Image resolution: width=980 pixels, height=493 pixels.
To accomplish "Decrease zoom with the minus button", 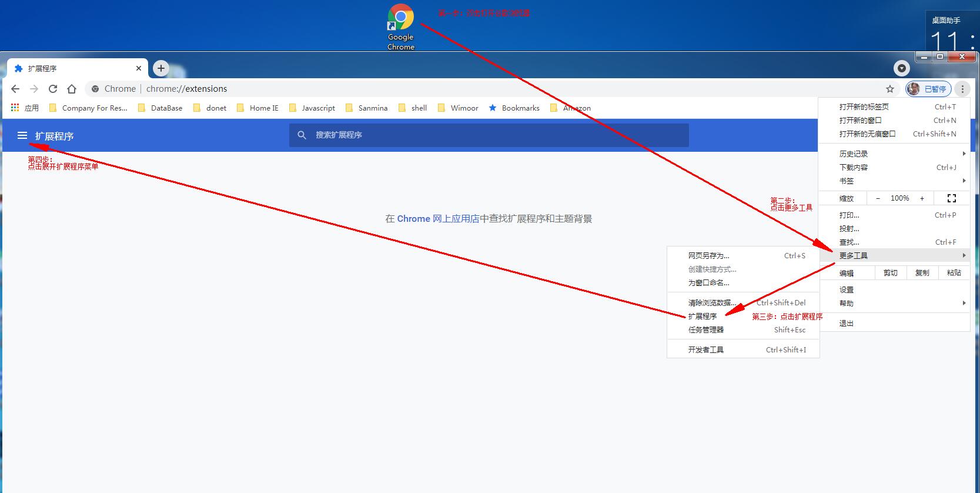I will click(878, 198).
